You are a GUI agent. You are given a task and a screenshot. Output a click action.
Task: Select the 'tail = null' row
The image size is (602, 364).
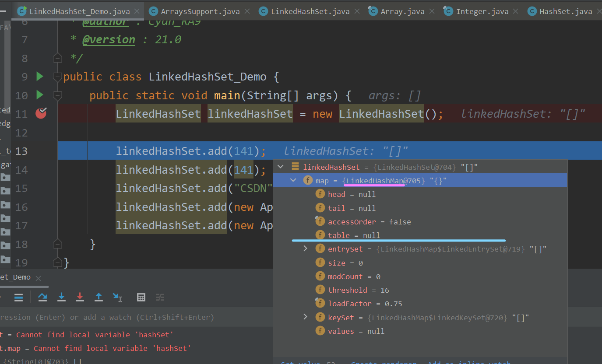tap(420, 208)
